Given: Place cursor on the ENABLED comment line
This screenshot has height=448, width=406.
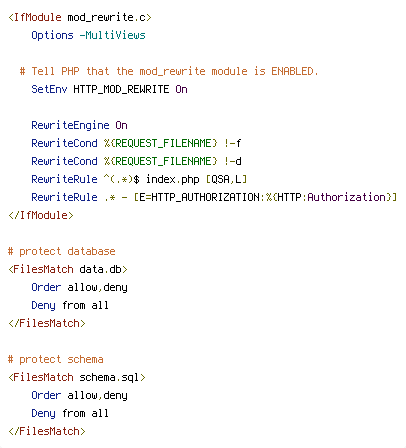Looking at the screenshot, I should click(x=169, y=71).
